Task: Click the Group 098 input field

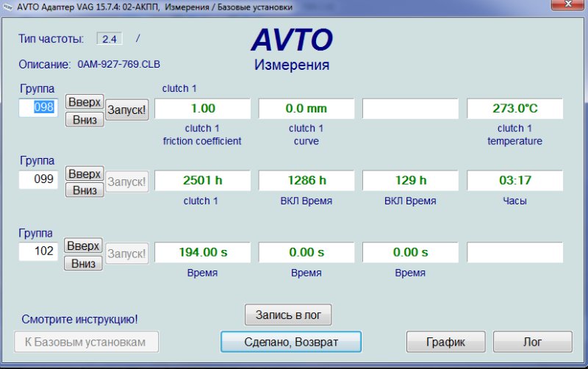Action: point(38,107)
